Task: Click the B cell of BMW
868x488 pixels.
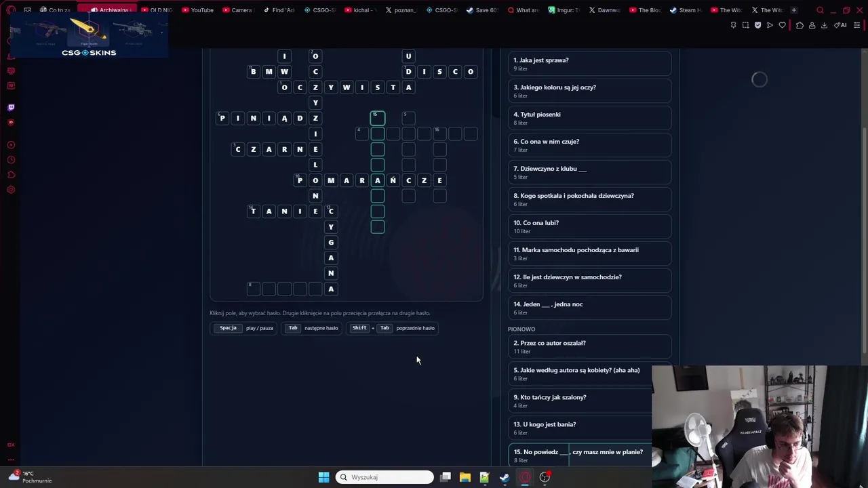Action: tap(254, 72)
